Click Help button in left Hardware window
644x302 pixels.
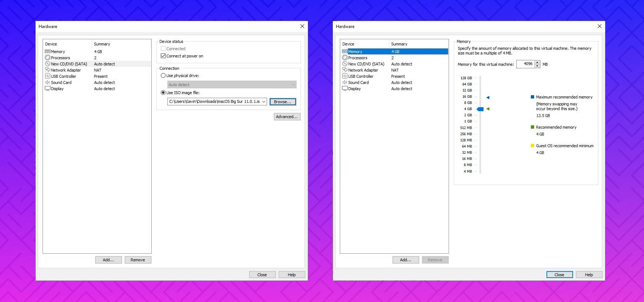[292, 275]
